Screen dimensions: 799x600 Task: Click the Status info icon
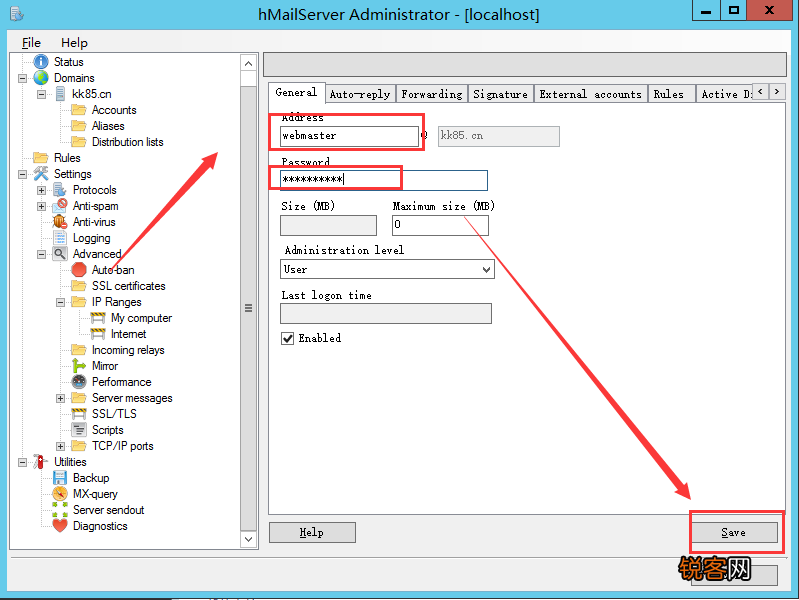pos(41,62)
